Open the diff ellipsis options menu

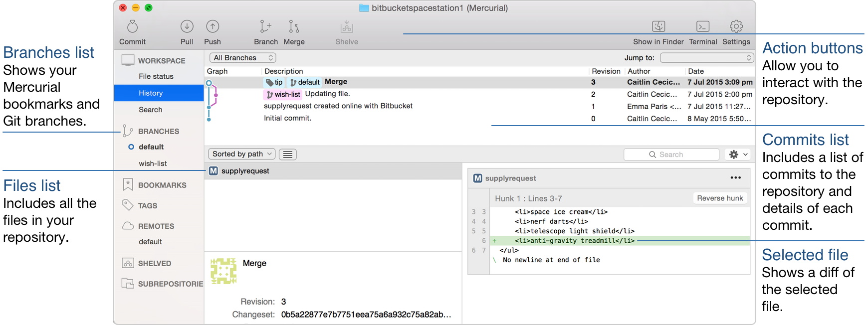736,177
